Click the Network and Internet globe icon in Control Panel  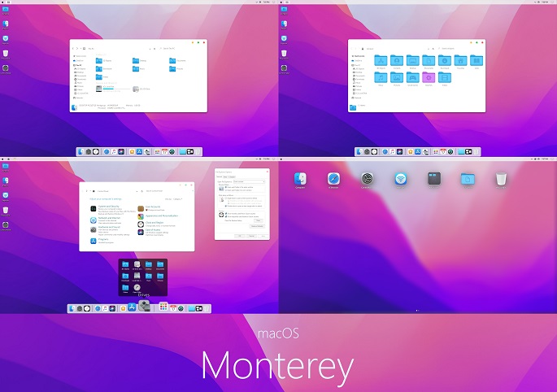click(94, 220)
